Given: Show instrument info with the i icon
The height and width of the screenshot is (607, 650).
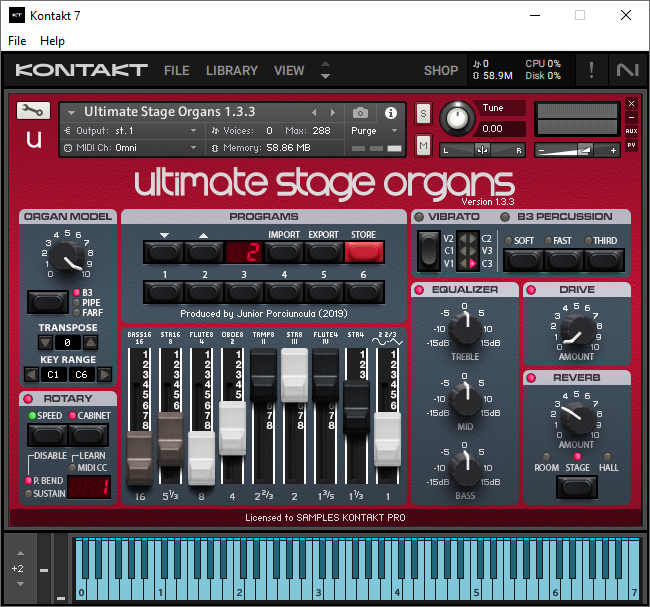Looking at the screenshot, I should pyautogui.click(x=390, y=113).
